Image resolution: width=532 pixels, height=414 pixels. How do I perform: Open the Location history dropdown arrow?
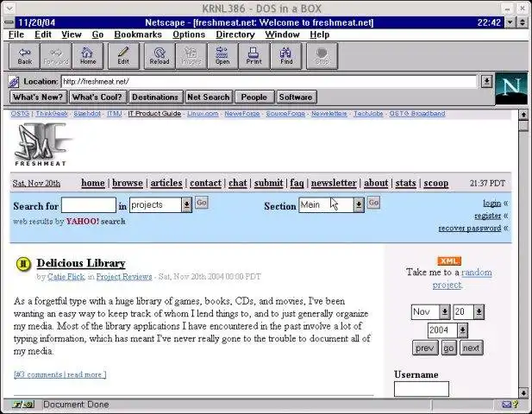[x=486, y=81]
